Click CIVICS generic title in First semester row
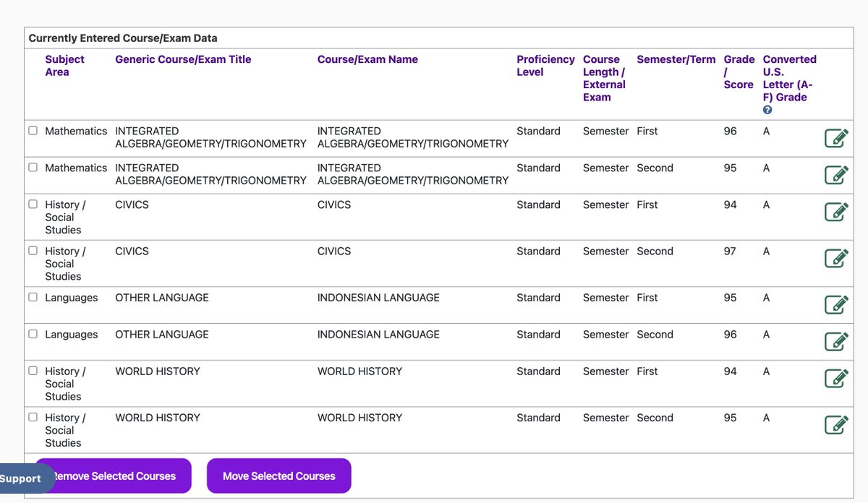This screenshot has height=503, width=868. coord(132,205)
